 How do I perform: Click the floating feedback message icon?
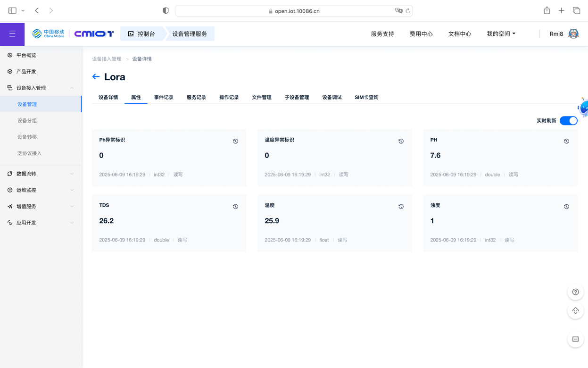(575, 339)
